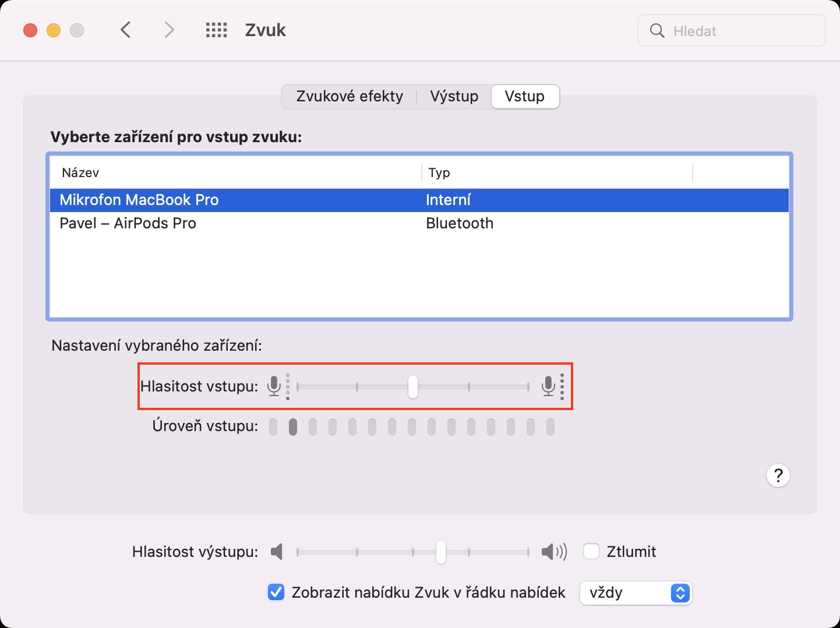Click the loud output speaker icon
The image size is (840, 628).
[553, 552]
